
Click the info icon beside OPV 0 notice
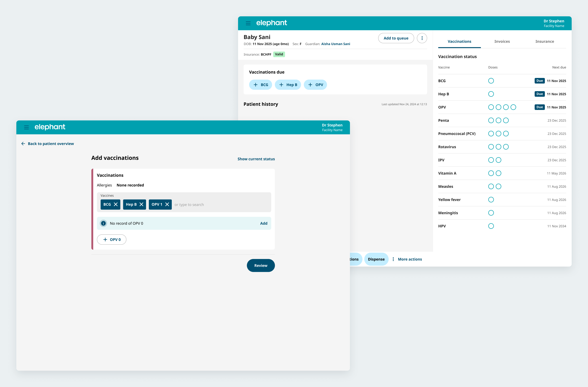[x=104, y=223]
